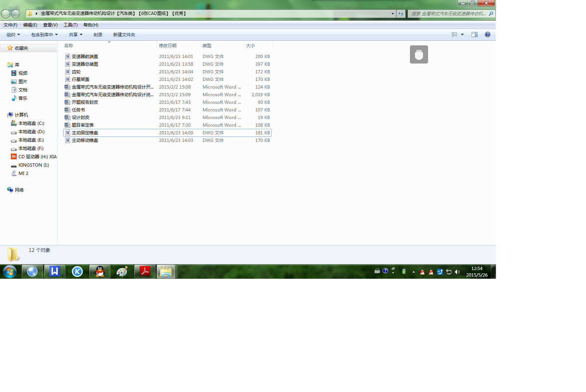Show hidden tray icons arrow
Image resolution: width=586 pixels, height=392 pixels.
(x=414, y=272)
